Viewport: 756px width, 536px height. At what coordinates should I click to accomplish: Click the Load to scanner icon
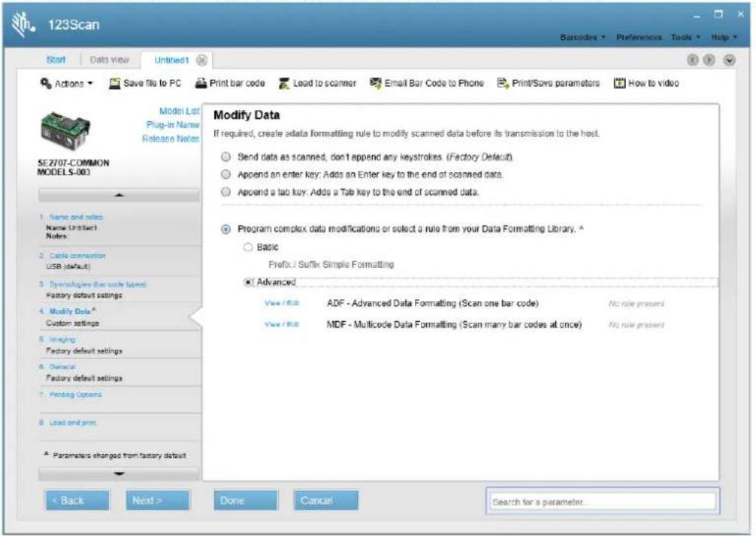[284, 83]
